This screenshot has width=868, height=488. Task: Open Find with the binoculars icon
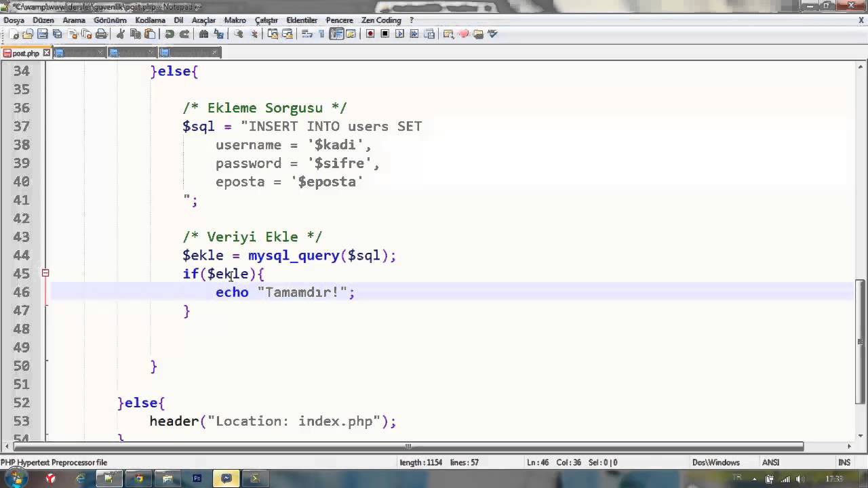point(203,34)
